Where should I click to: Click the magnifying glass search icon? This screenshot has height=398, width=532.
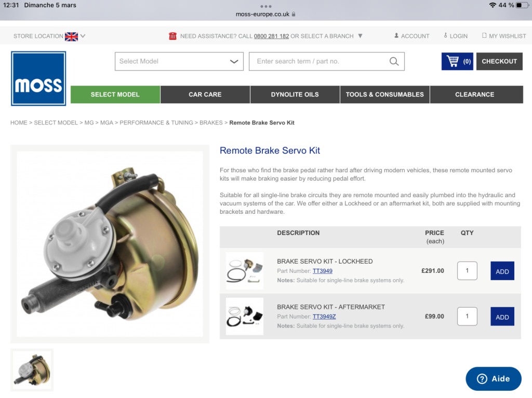394,61
